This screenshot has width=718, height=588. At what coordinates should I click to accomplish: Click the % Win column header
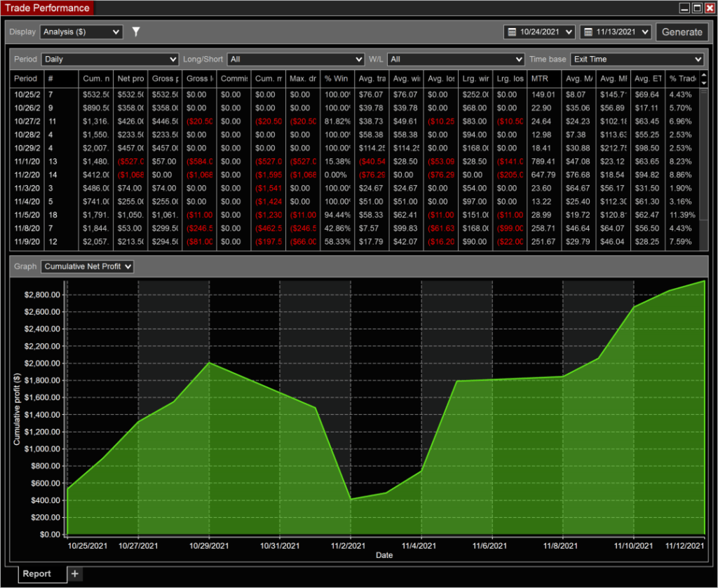pos(337,78)
